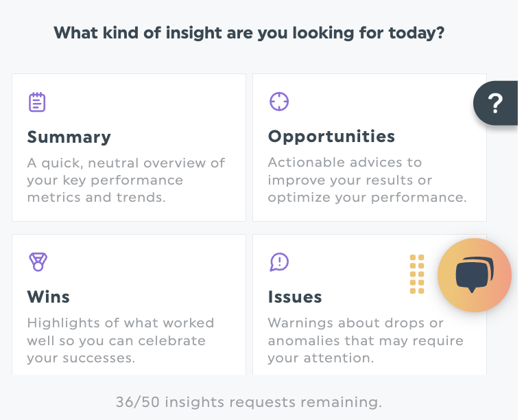524x420 pixels.
Task: Click the Opportunities description about actionable advices
Action: (367, 180)
